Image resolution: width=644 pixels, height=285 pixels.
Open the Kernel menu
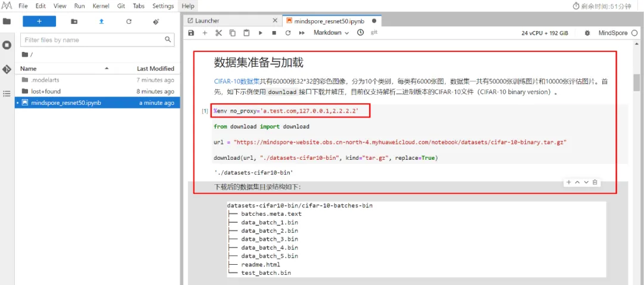pyautogui.click(x=100, y=6)
